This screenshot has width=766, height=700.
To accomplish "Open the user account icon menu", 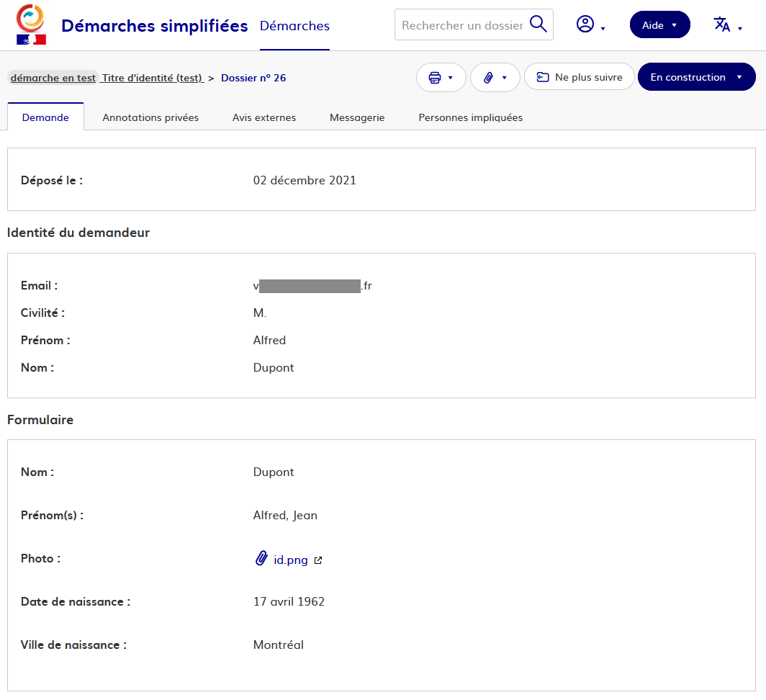I will pyautogui.click(x=590, y=24).
